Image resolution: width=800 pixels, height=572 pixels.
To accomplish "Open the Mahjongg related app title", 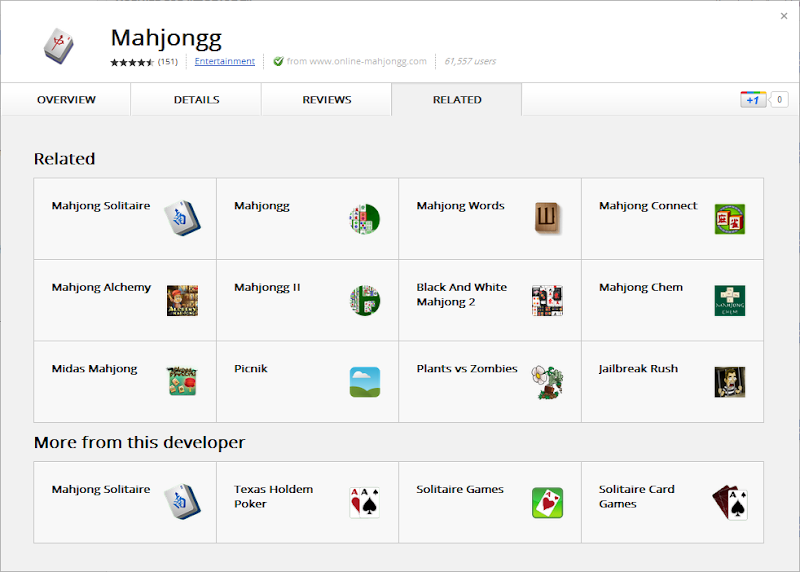I will coord(262,206).
